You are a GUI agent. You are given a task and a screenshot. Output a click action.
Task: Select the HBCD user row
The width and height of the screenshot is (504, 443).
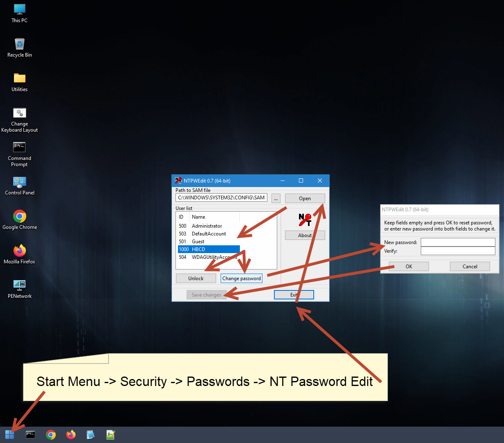[209, 249]
